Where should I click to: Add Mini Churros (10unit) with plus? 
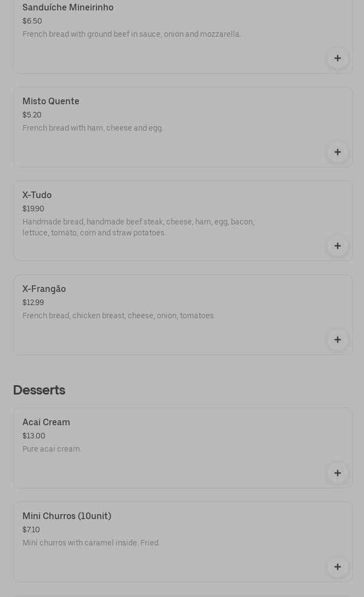[x=337, y=567]
